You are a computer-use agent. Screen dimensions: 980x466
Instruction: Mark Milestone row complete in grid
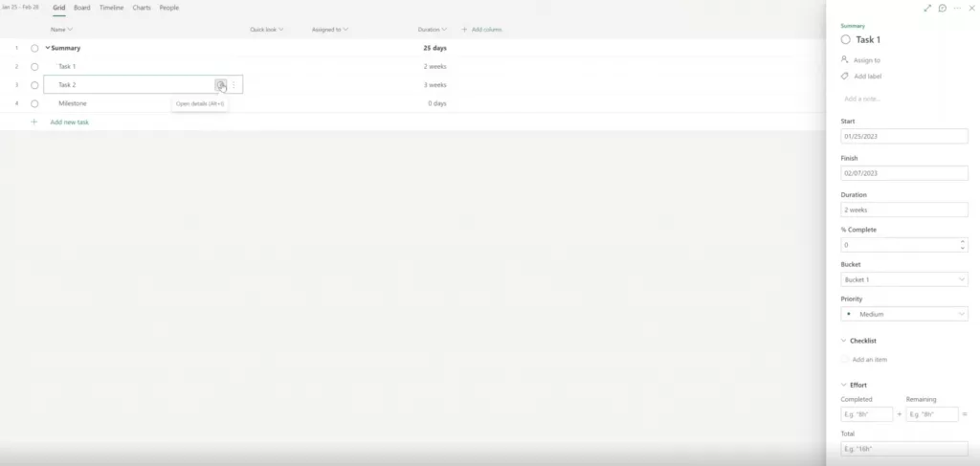34,103
